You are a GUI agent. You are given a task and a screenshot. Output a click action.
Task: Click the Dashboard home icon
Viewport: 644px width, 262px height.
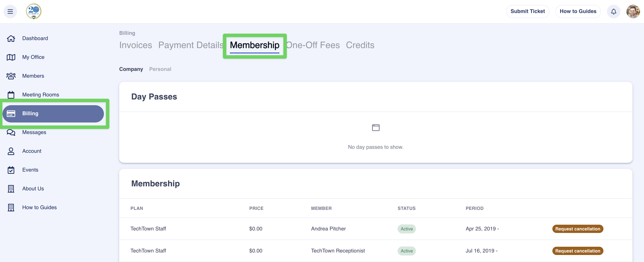11,39
